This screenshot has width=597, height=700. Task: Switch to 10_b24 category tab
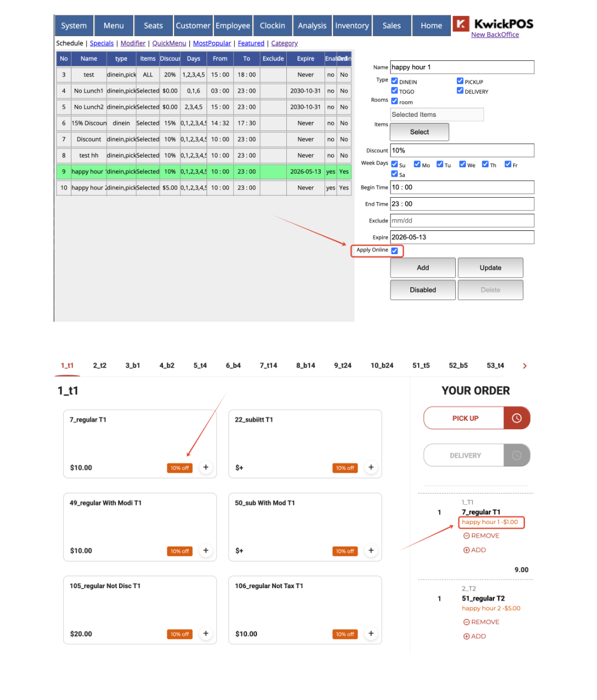click(382, 366)
